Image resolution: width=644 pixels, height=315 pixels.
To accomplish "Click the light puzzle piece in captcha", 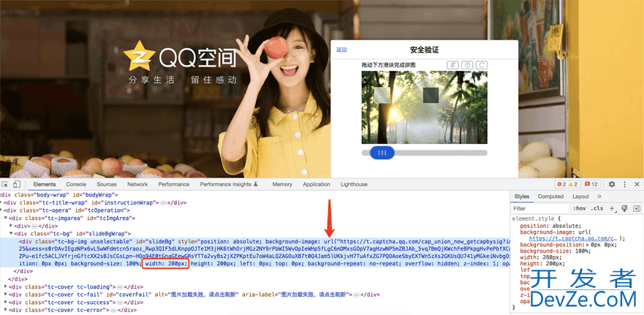I will [382, 95].
